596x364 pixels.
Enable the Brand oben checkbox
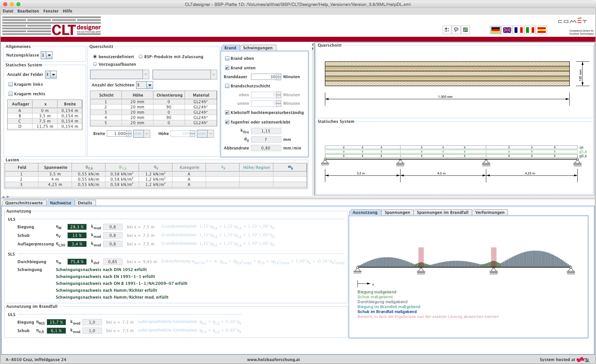[227, 58]
